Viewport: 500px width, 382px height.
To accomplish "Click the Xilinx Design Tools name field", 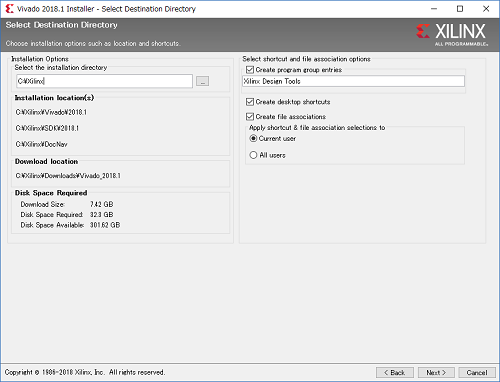I will pos(353,81).
